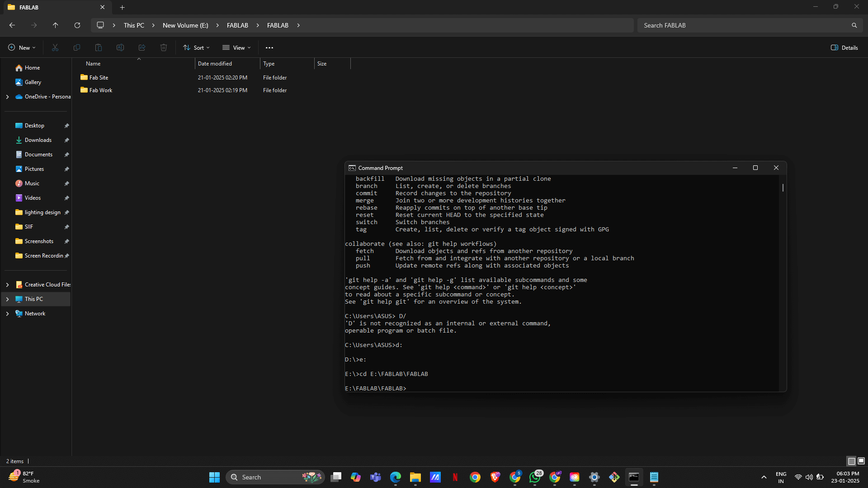Open the Wi-Fi network tray icon
This screenshot has width=868, height=488.
tap(798, 477)
